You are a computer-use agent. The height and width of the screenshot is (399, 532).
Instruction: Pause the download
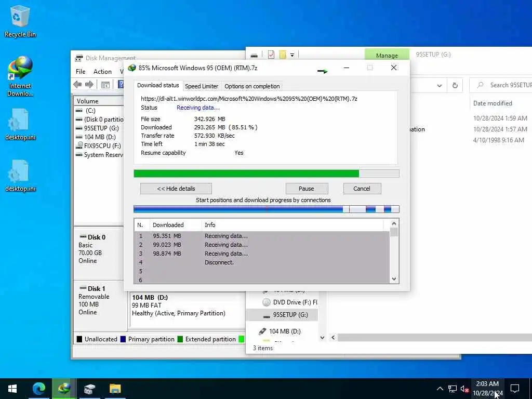coord(307,189)
